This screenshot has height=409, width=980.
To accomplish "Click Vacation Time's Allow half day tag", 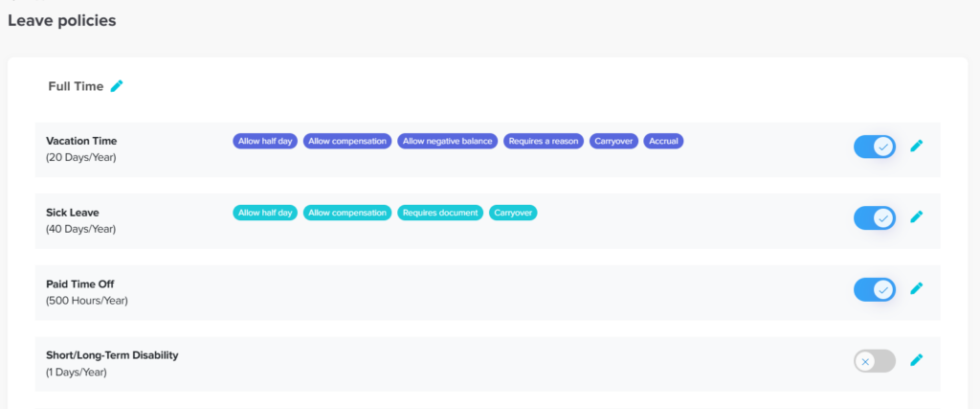I will pyautogui.click(x=265, y=141).
